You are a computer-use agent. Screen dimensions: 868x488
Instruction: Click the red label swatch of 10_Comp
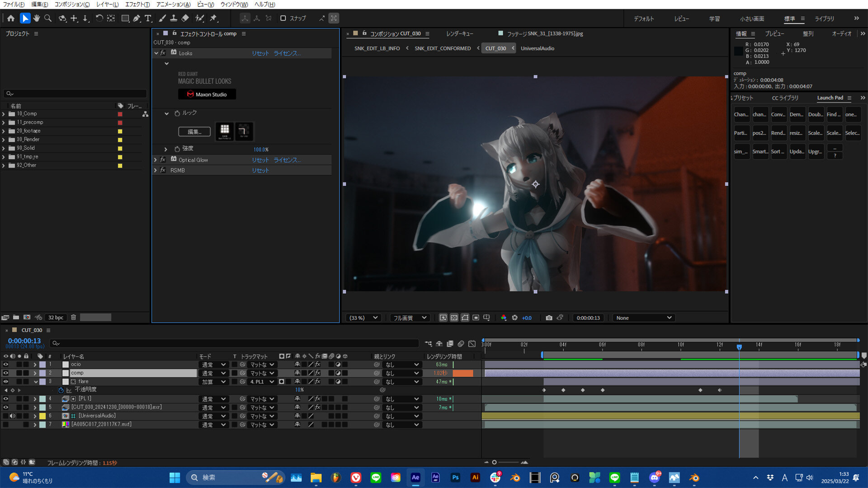120,114
